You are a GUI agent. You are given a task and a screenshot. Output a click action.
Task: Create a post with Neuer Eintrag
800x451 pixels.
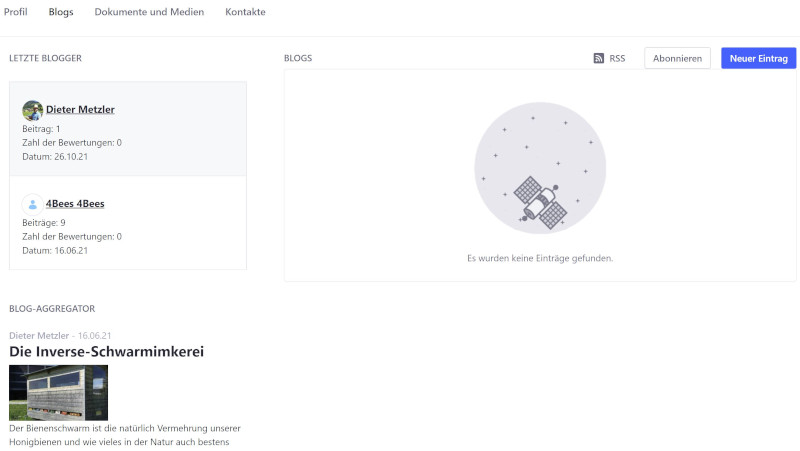pyautogui.click(x=758, y=58)
